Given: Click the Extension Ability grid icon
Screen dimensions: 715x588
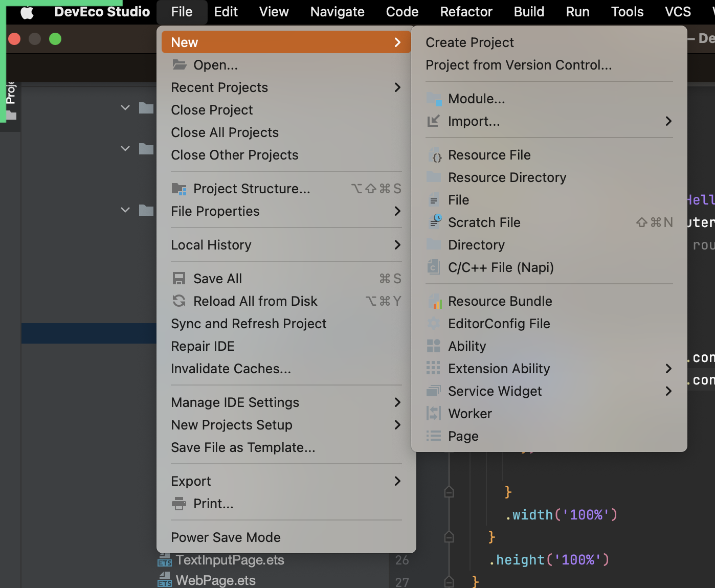Looking at the screenshot, I should coord(433,368).
